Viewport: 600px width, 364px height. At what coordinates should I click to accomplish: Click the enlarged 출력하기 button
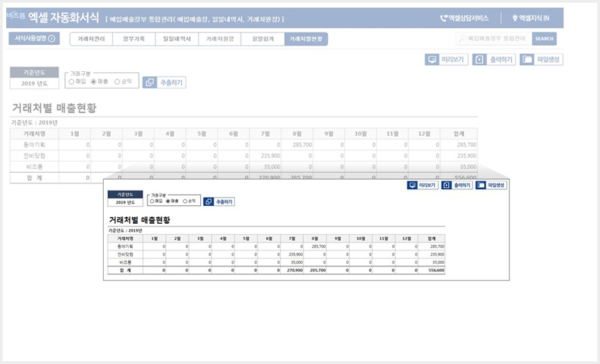tap(457, 185)
